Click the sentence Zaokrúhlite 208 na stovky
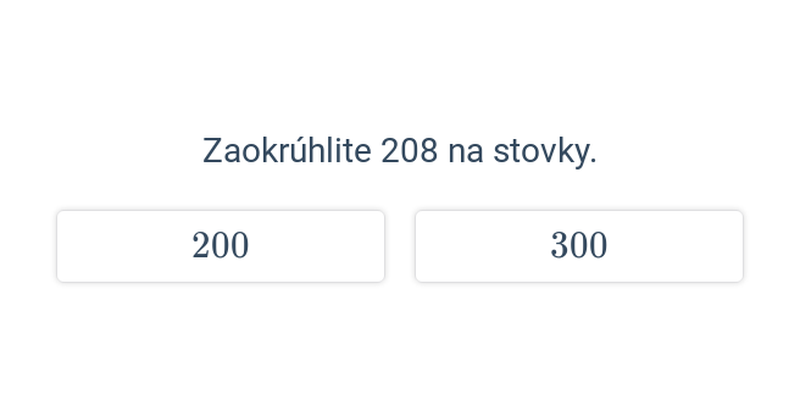Screen dimensions: 800x400 click(399, 152)
